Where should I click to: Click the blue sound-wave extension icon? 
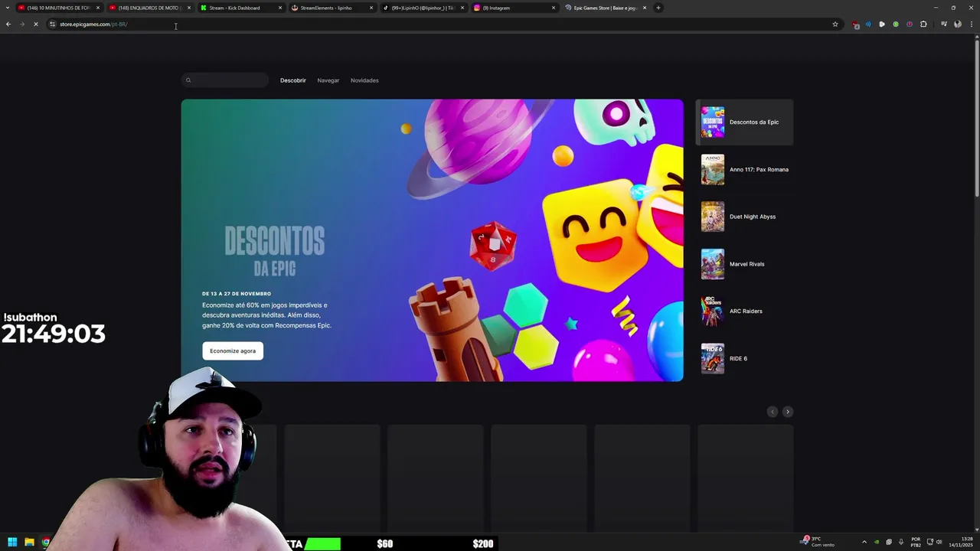[868, 24]
